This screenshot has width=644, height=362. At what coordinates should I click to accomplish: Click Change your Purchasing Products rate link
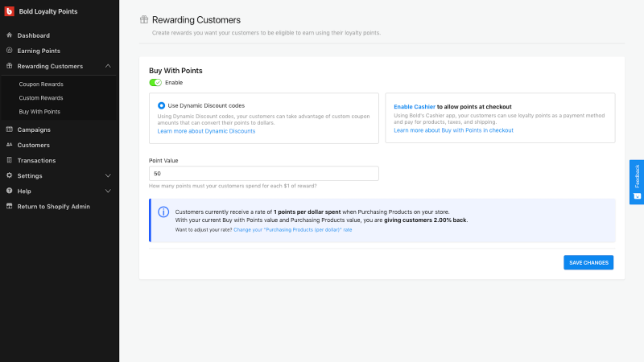tap(293, 230)
